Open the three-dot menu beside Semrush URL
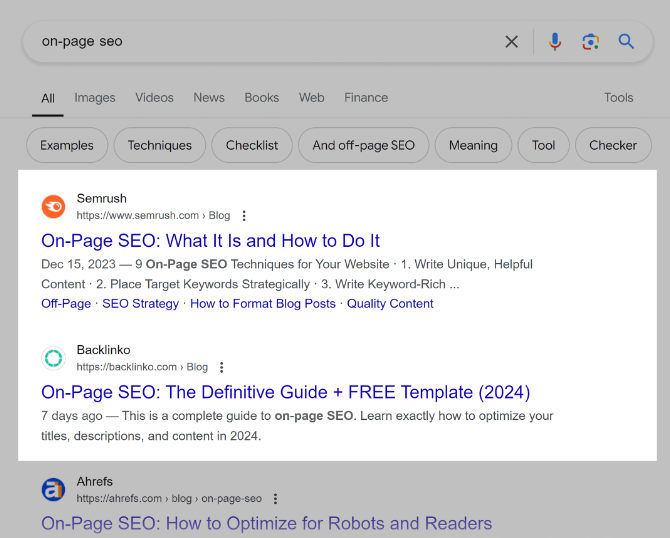 point(244,216)
